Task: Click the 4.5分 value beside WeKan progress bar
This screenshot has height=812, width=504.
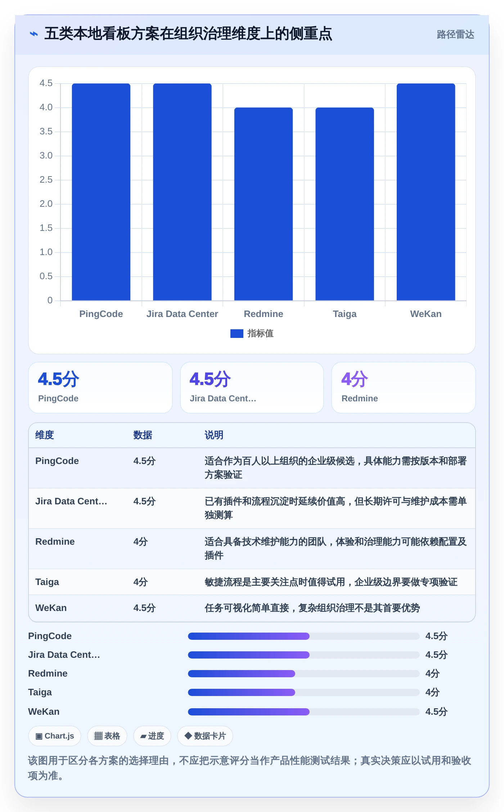Action: [436, 712]
